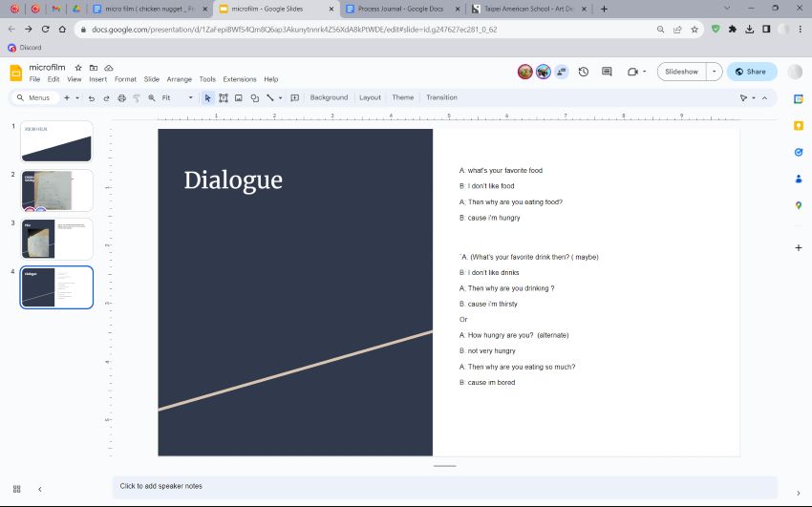This screenshot has width=812, height=507.
Task: Open version history clock icon
Action: [583, 72]
